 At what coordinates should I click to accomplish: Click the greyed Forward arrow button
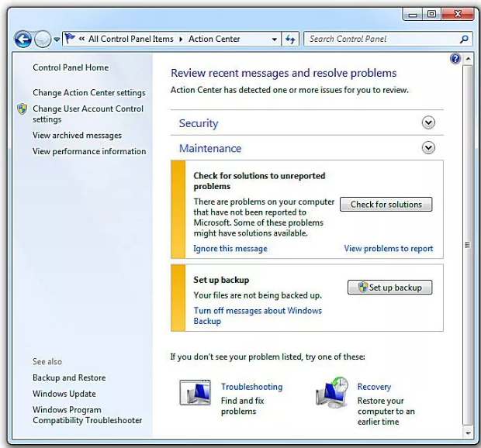point(43,40)
